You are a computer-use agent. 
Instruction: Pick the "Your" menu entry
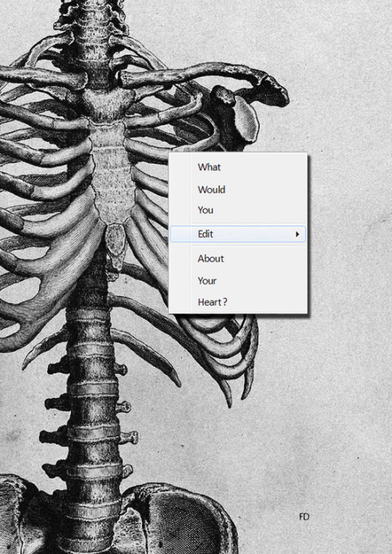pos(238,281)
